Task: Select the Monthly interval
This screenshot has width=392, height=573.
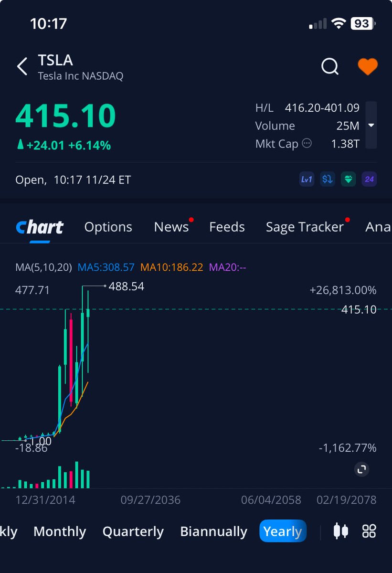Action: click(60, 531)
